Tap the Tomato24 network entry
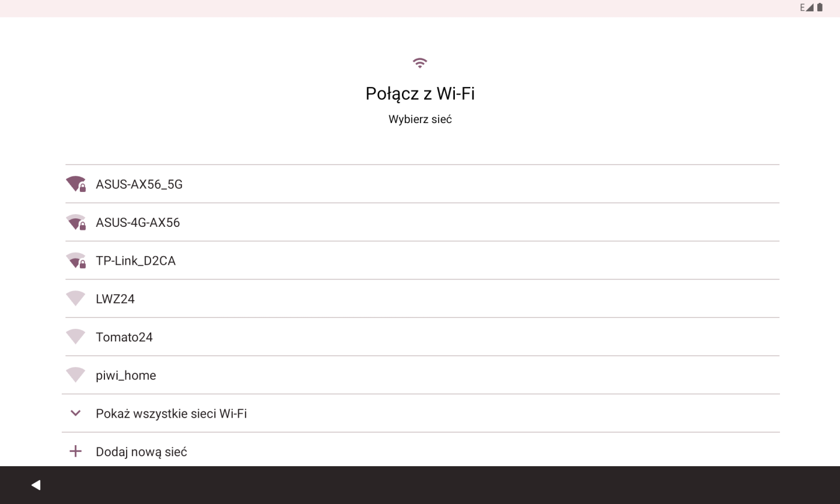The height and width of the screenshot is (504, 840). (x=124, y=337)
